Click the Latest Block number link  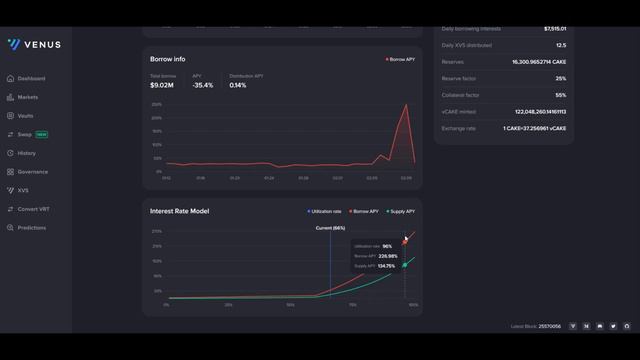tap(549, 326)
